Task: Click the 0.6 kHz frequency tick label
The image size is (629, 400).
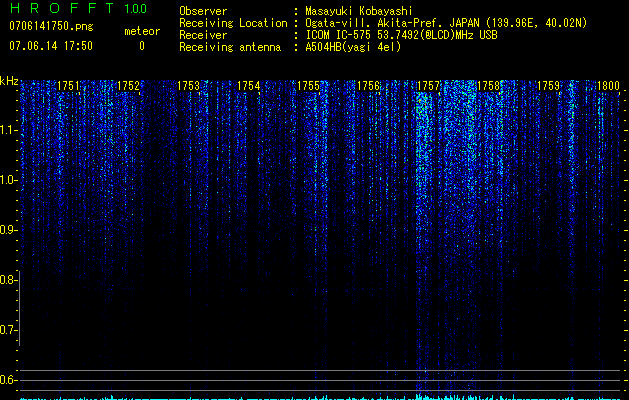Action: coord(8,380)
